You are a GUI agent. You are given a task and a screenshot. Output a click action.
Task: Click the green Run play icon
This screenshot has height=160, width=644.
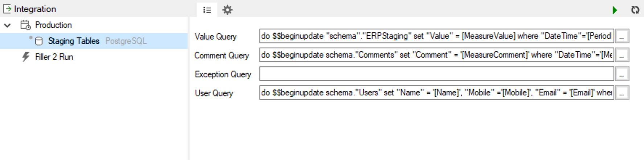615,10
